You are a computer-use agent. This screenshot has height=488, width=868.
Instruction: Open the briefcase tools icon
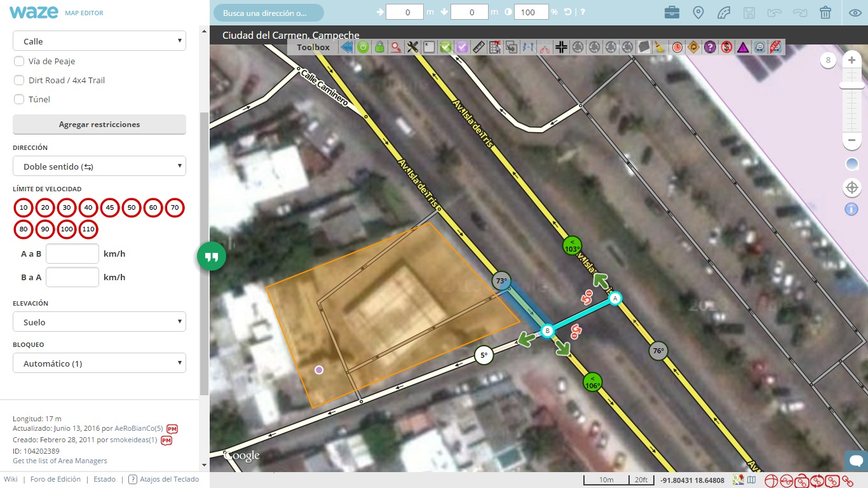click(672, 13)
